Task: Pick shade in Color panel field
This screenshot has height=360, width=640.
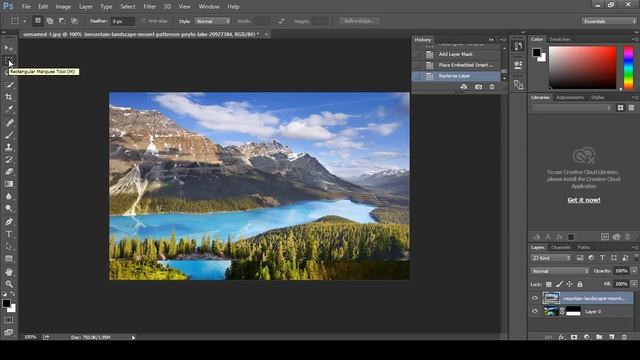Action: (x=582, y=67)
